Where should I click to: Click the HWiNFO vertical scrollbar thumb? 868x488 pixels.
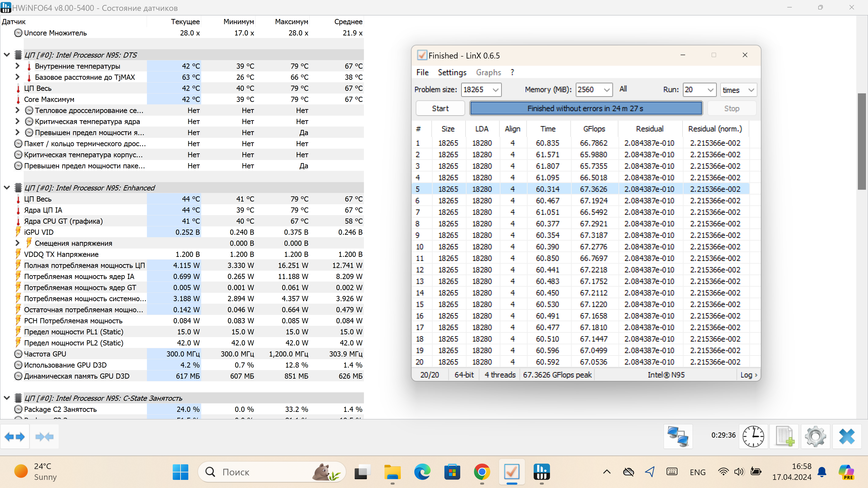pyautogui.click(x=862, y=141)
